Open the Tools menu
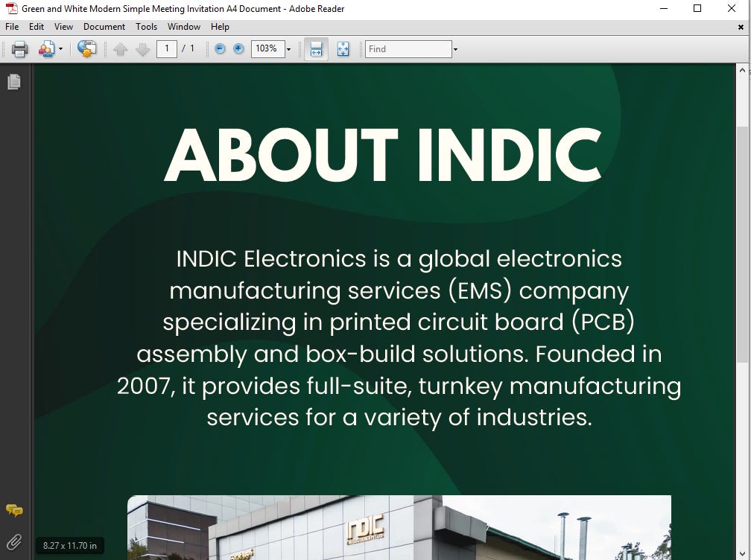The height and width of the screenshot is (560, 751). [x=146, y=27]
